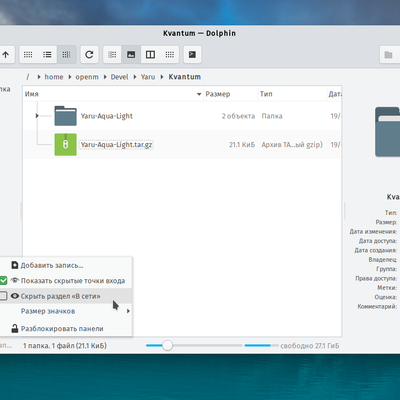The image size is (400, 400).
Task: Expand the Yaru-Aqua-Light folder tree arrow
Action: pyautogui.click(x=37, y=116)
